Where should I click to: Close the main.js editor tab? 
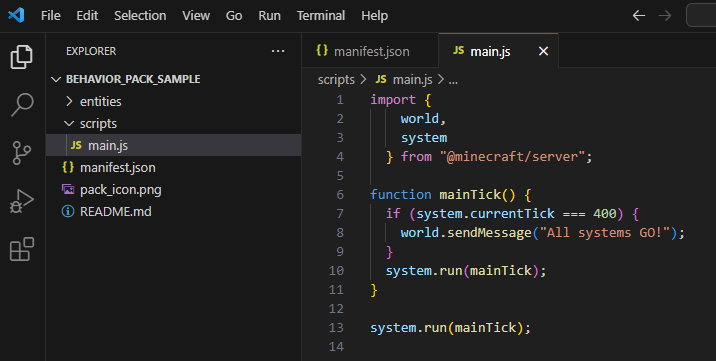(x=543, y=51)
